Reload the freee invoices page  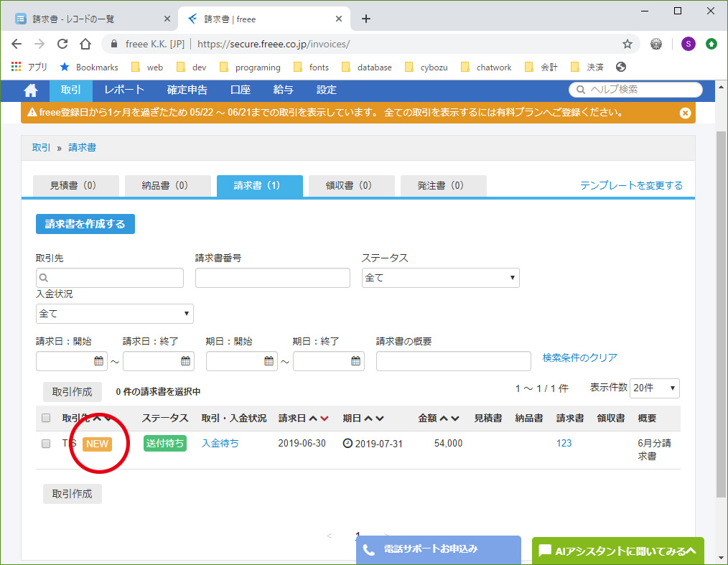click(x=62, y=44)
